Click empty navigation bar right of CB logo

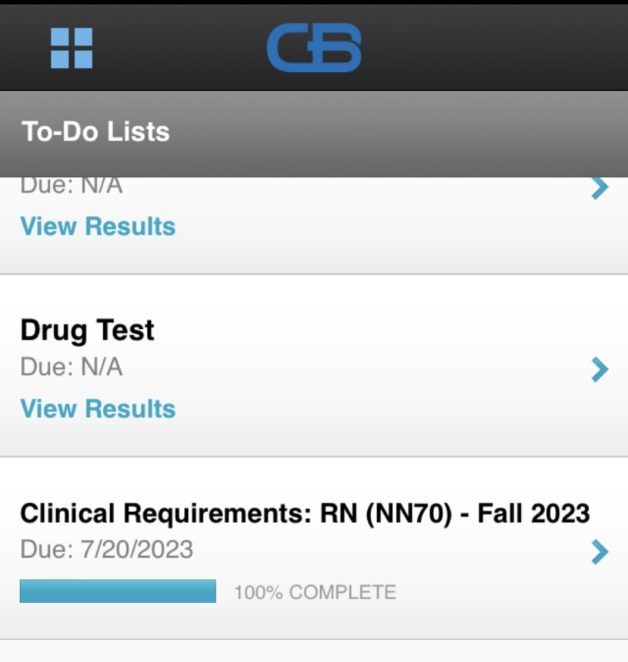[490, 48]
